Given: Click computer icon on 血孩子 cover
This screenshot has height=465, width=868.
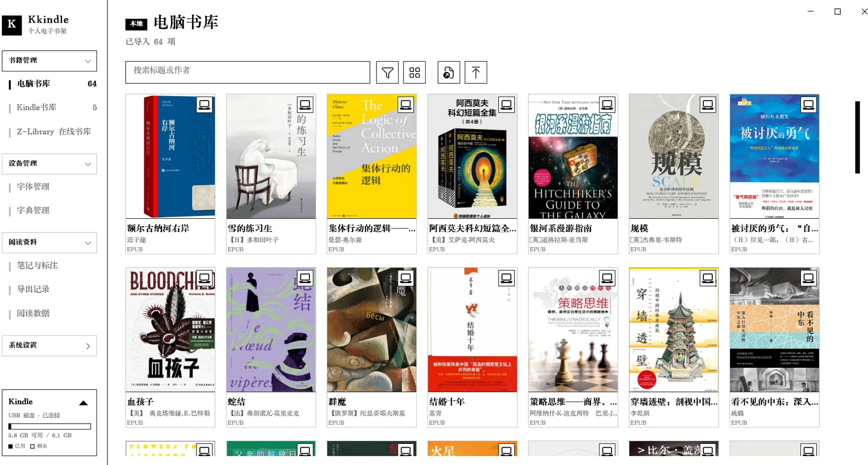Looking at the screenshot, I should pyautogui.click(x=204, y=278).
